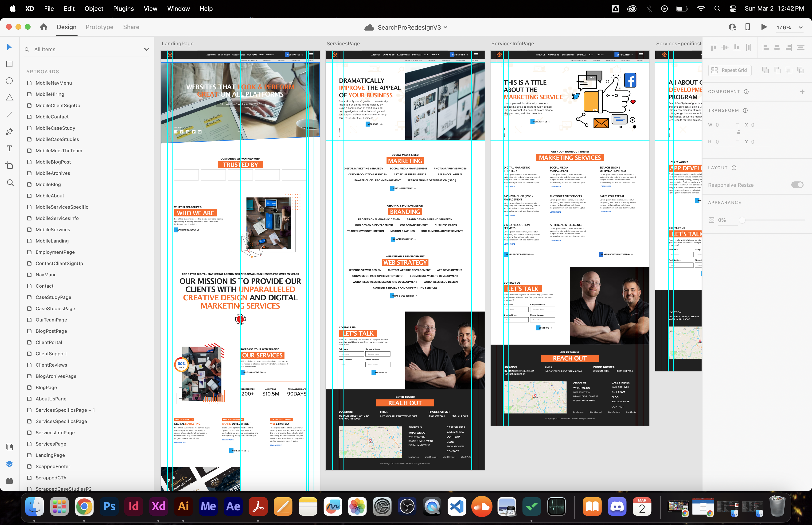Image resolution: width=812 pixels, height=525 pixels.
Task: Open the Layers panel icon
Action: point(10,464)
